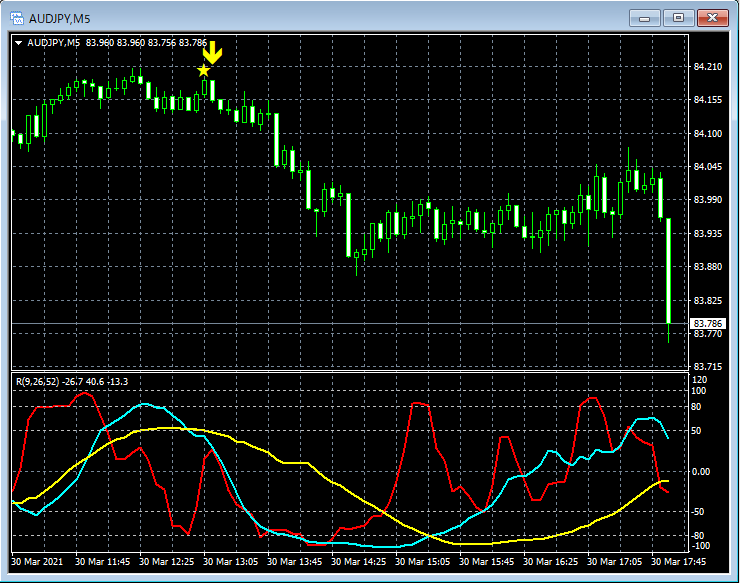Open the chart dropdown triangle beside AUDJPY,M5
The width and height of the screenshot is (741, 583).
point(19,43)
